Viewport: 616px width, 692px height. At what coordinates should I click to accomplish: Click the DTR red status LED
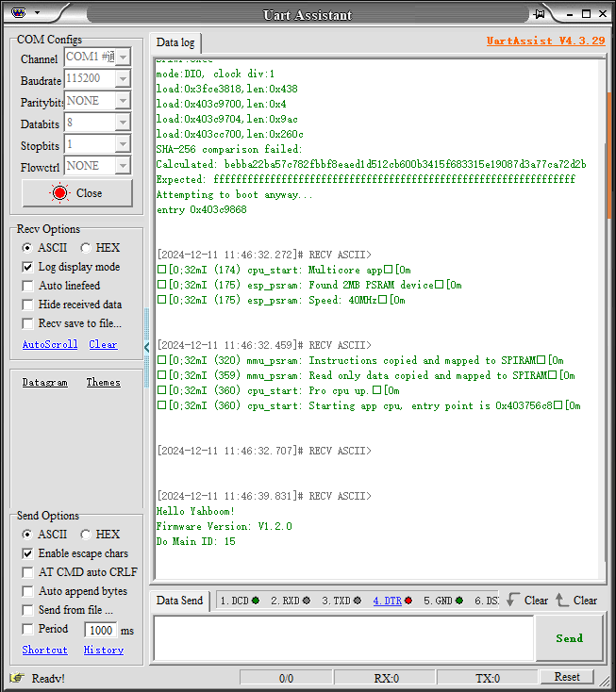tap(408, 601)
